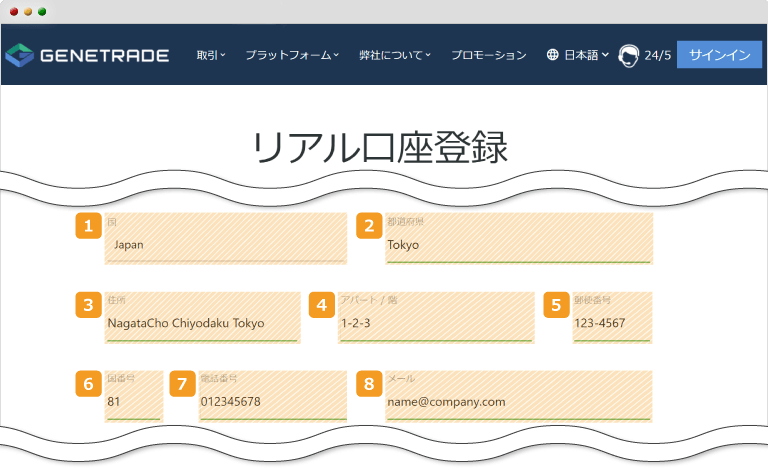768x470 pixels.
Task: Click the Genetrade logo icon
Action: tap(19, 55)
